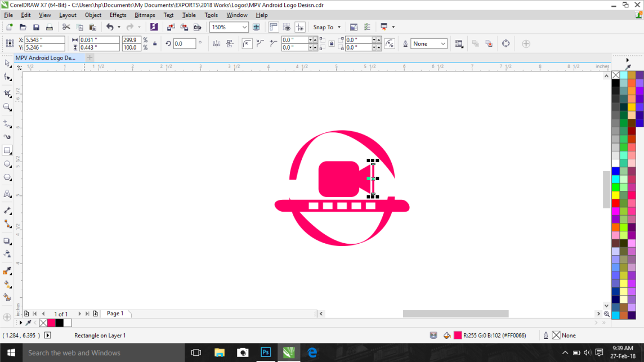Select the Connector tool
644x362 pixels.
pyautogui.click(x=7, y=224)
